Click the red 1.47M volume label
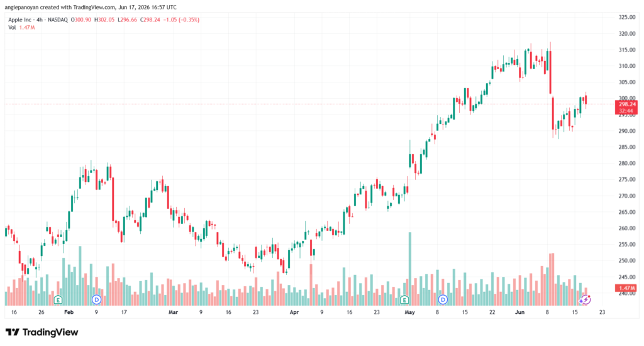This screenshot has width=644, height=346. (x=627, y=288)
